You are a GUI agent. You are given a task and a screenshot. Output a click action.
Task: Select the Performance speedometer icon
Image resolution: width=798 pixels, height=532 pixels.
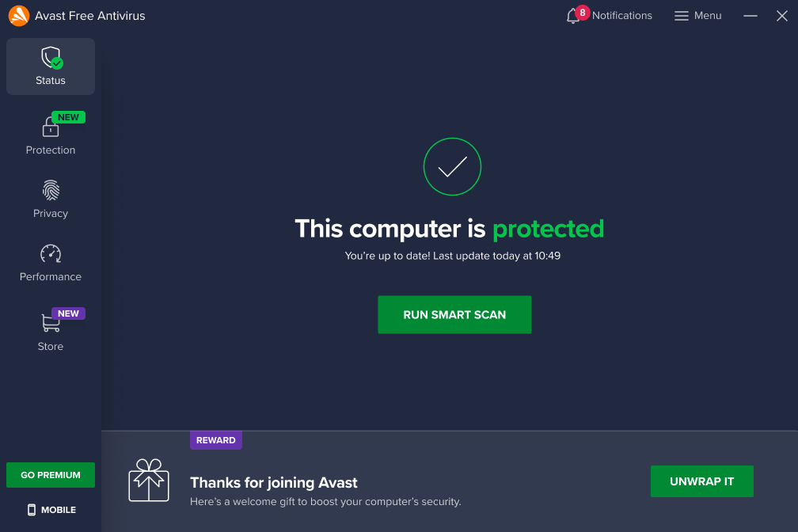51,253
